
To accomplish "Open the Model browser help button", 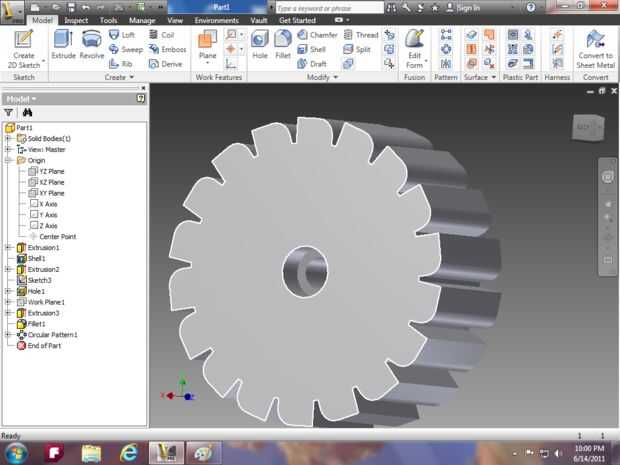I will coord(141,98).
